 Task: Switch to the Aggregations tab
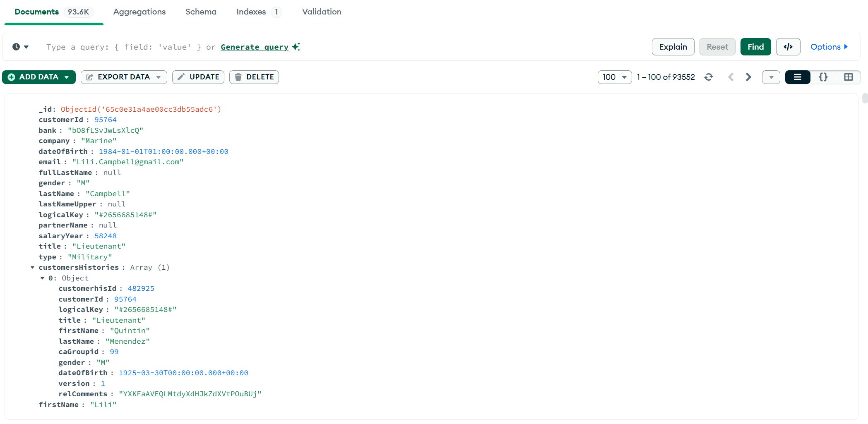coord(139,12)
